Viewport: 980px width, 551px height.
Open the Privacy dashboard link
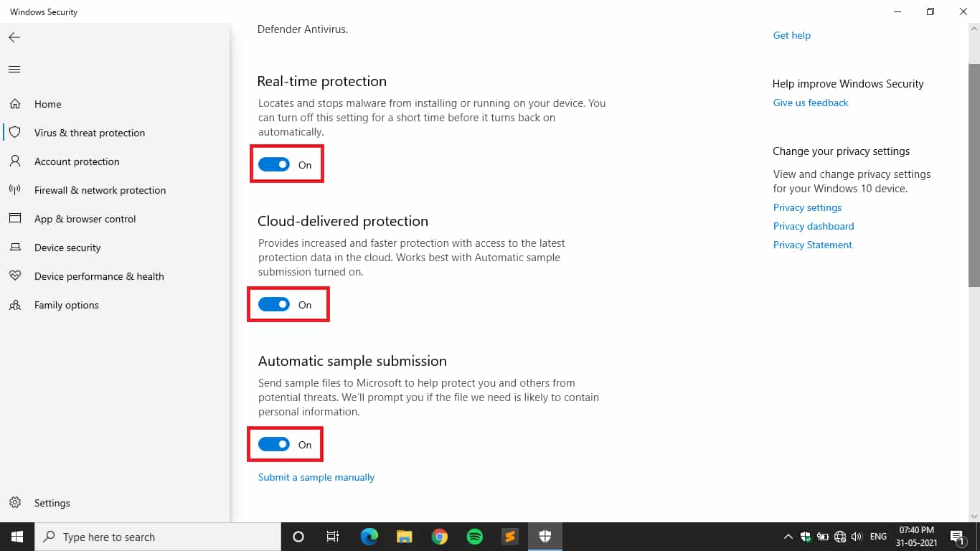[813, 226]
